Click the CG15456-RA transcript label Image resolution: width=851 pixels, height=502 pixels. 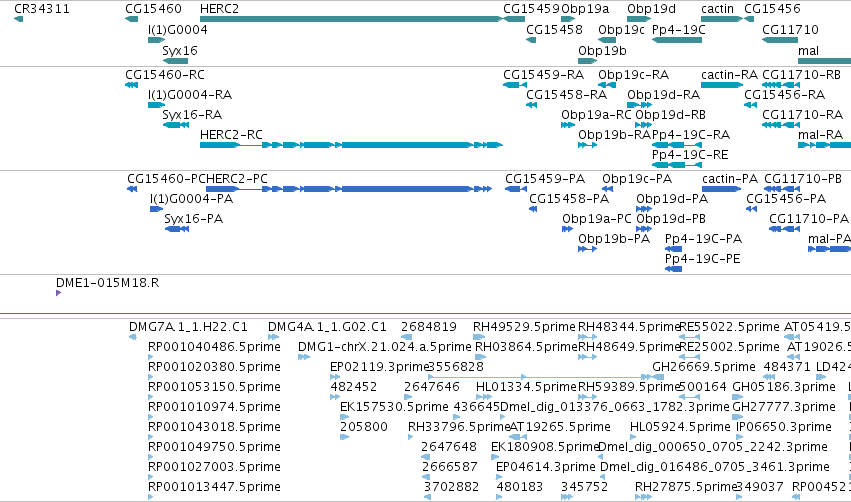[784, 94]
